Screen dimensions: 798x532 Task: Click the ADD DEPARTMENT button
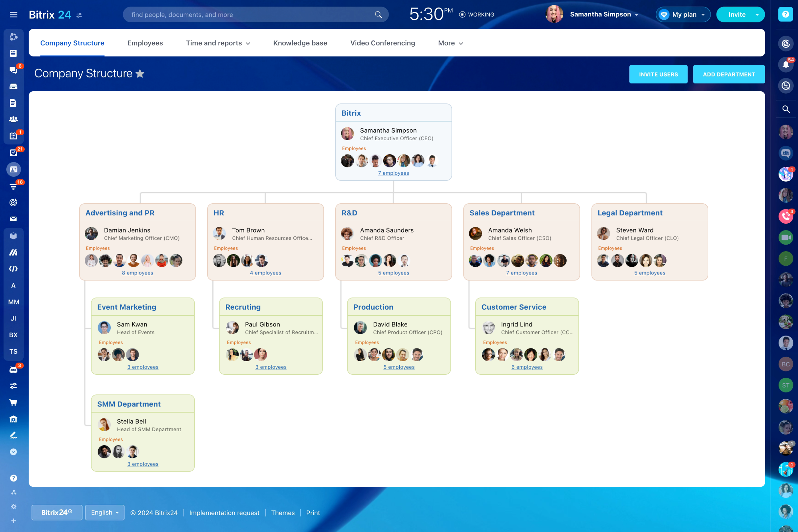tap(728, 74)
